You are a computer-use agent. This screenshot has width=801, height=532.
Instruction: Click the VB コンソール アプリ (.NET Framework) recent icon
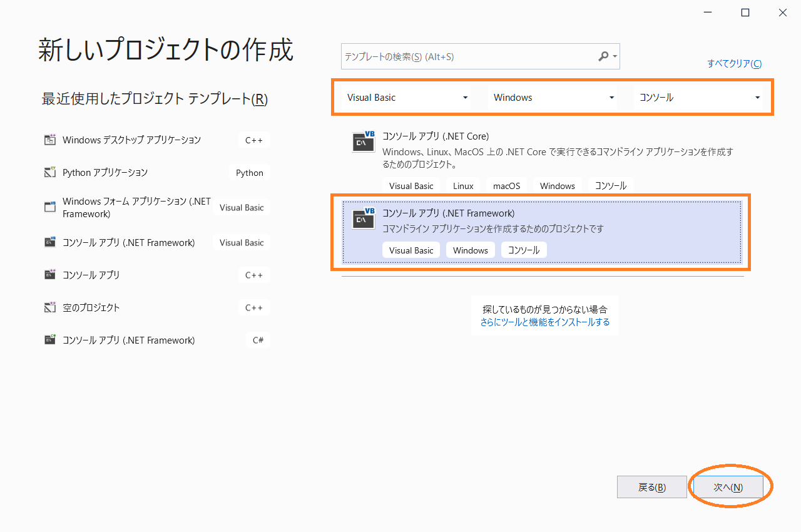click(x=50, y=242)
